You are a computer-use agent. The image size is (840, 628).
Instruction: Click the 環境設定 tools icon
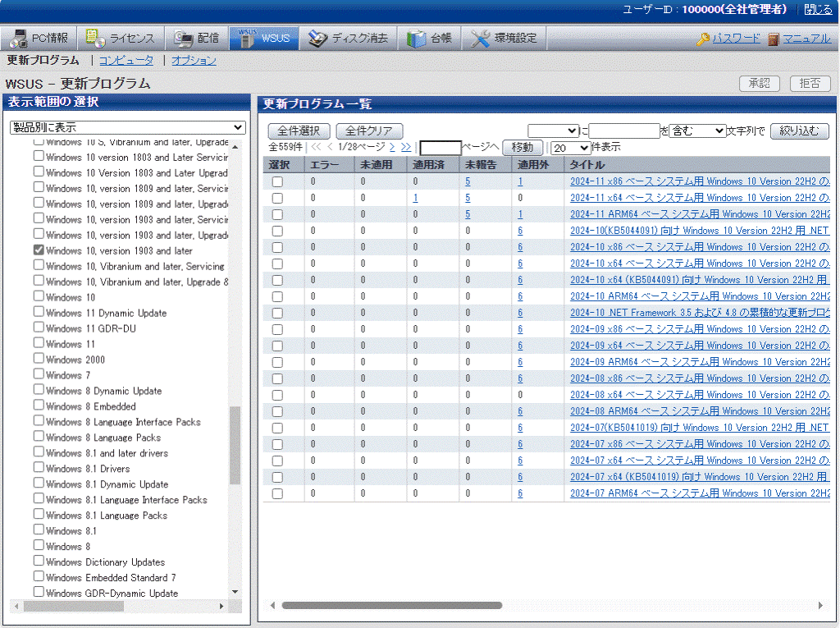pyautogui.click(x=480, y=38)
